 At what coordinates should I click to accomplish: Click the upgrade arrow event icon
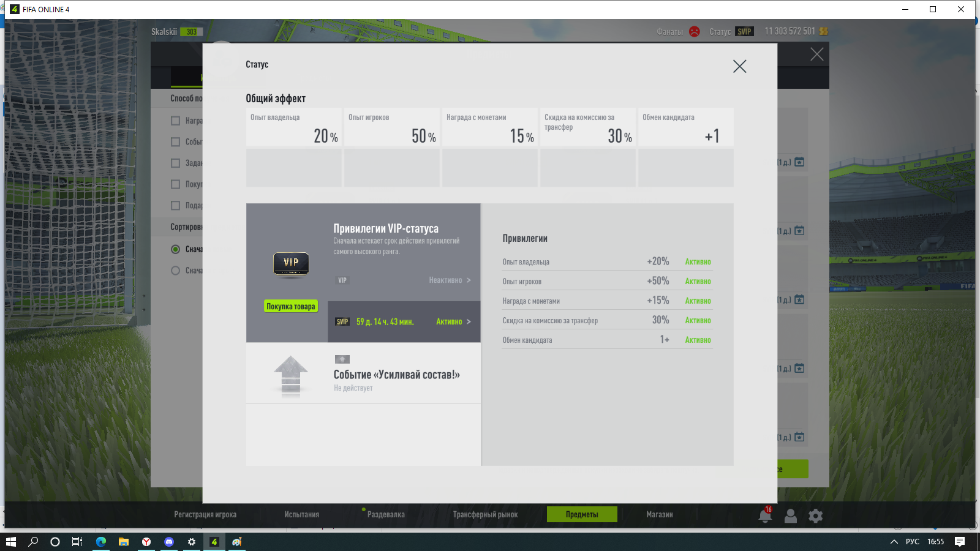(291, 375)
